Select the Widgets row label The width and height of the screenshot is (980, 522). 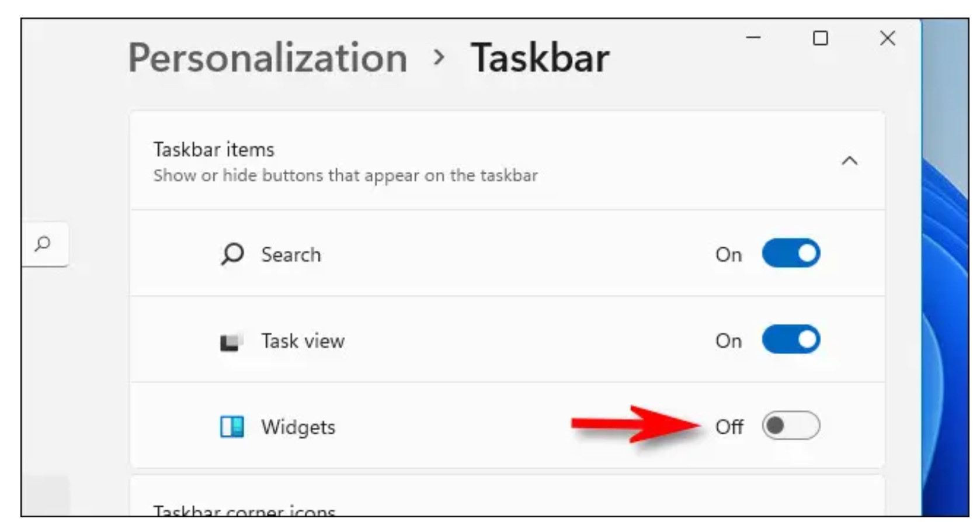298,427
